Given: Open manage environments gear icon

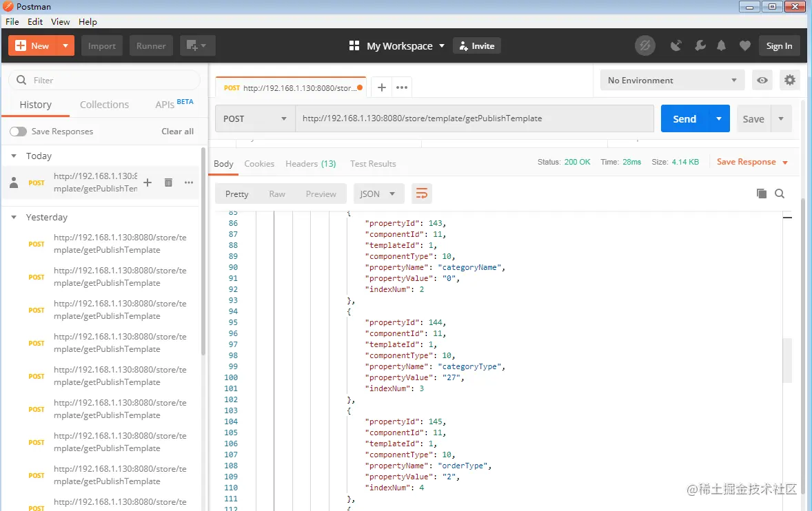Looking at the screenshot, I should [x=790, y=80].
